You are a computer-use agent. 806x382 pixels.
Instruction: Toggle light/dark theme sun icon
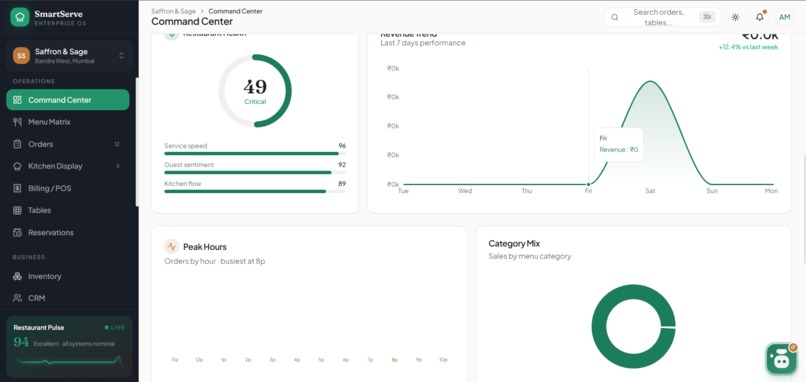[736, 17]
